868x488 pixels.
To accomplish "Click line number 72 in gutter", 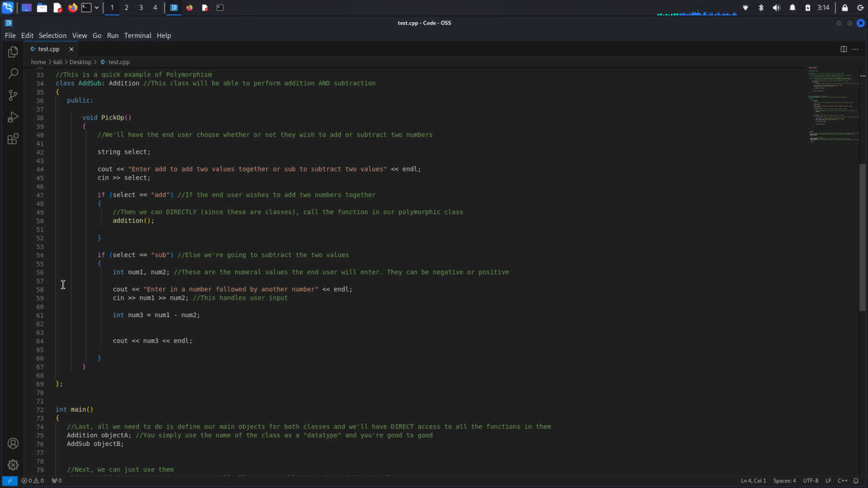I will [40, 410].
